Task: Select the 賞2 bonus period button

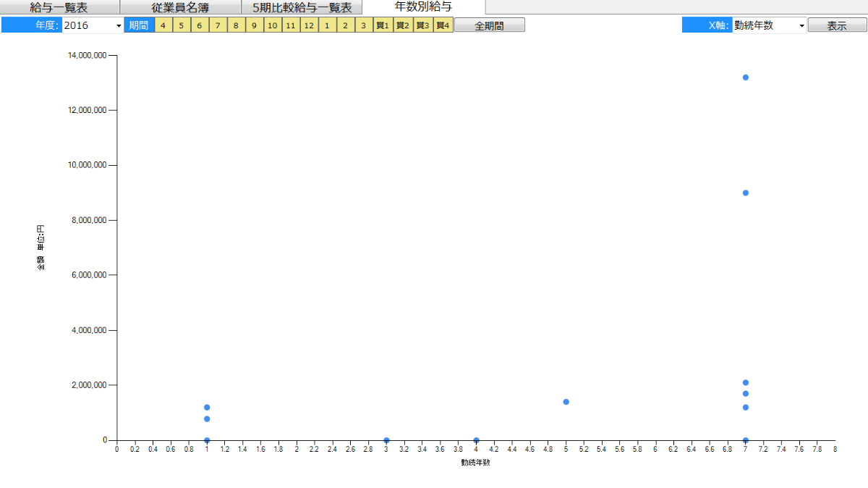Action: tap(403, 25)
